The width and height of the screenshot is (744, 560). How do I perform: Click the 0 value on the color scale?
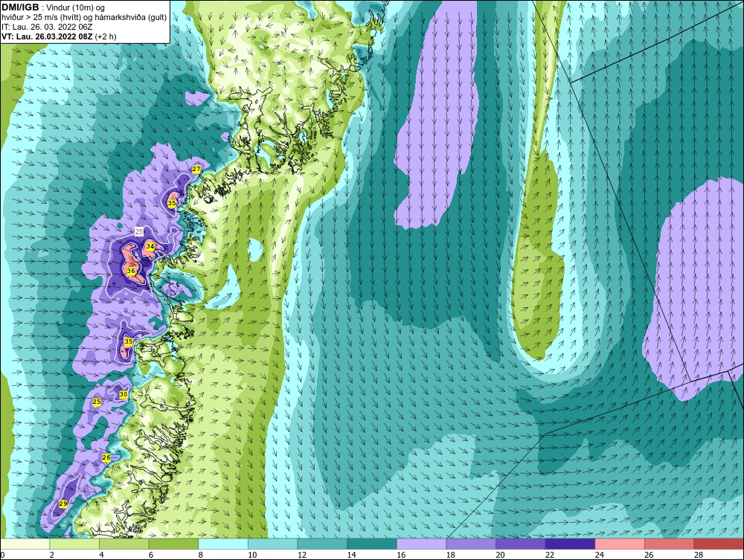point(2,555)
